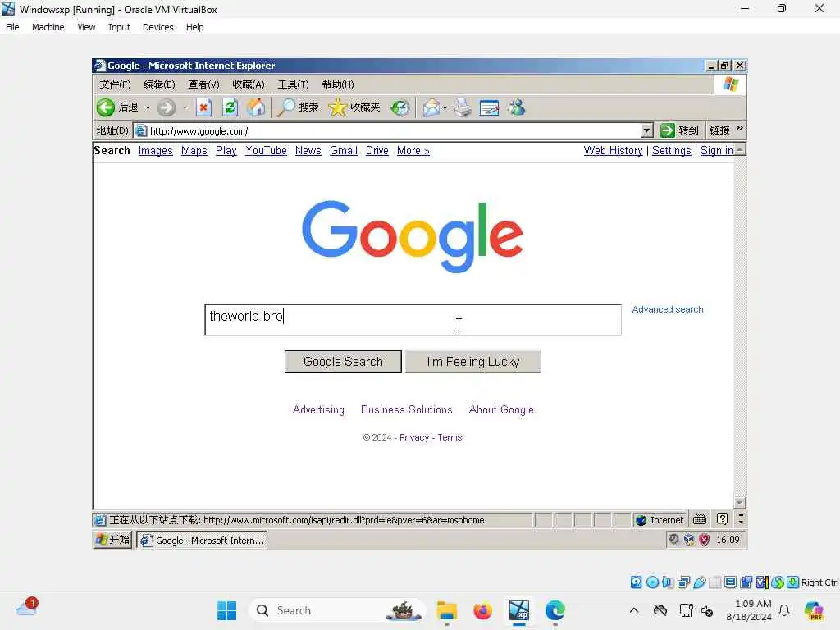Click I'm Feeling Lucky button

click(473, 362)
